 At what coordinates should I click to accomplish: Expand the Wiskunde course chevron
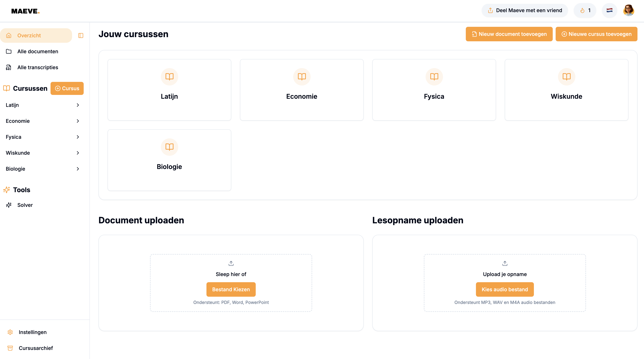pyautogui.click(x=78, y=153)
